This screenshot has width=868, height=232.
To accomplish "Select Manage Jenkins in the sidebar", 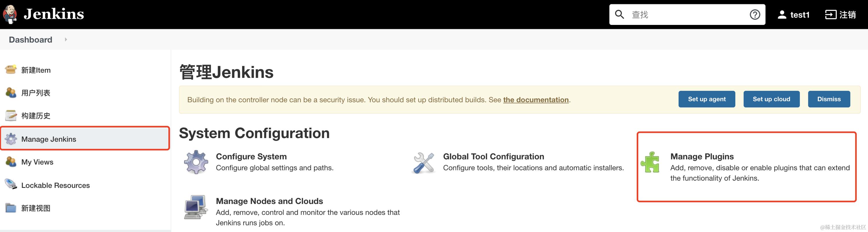I will (49, 139).
